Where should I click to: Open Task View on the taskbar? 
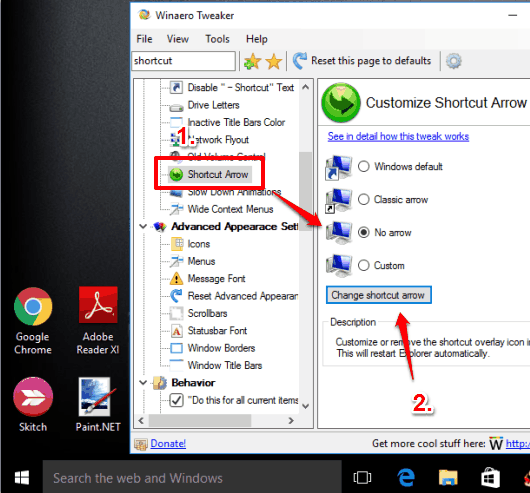tap(362, 478)
